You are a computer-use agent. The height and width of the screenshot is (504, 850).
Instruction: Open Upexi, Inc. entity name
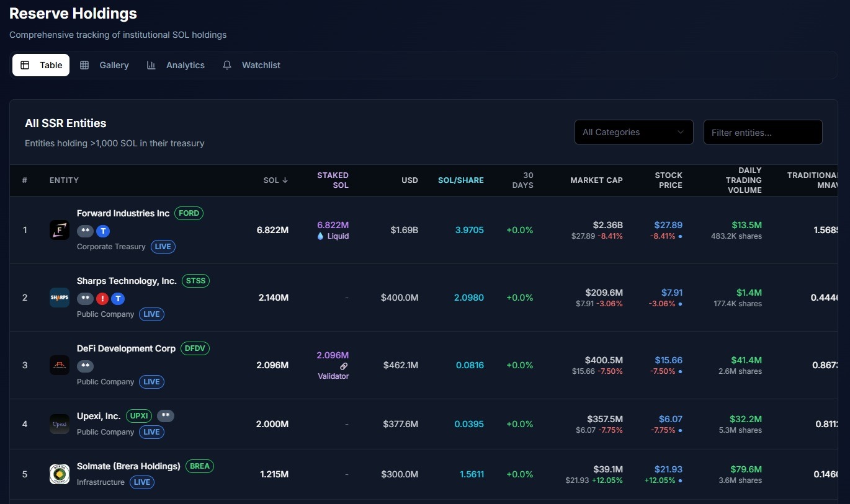coord(99,416)
